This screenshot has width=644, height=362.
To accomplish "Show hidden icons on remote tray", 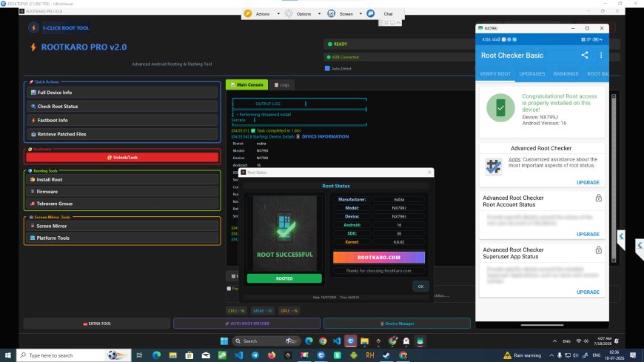I will coord(554,341).
